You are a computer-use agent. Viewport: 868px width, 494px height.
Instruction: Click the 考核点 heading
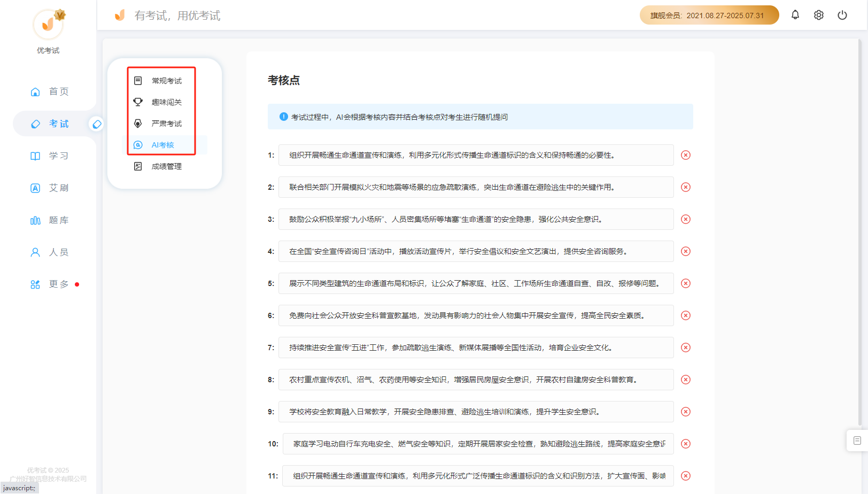284,80
